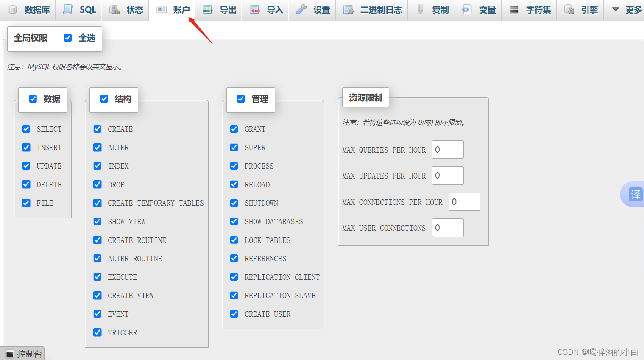Uncheck the EXECUTE privilege

[98, 277]
